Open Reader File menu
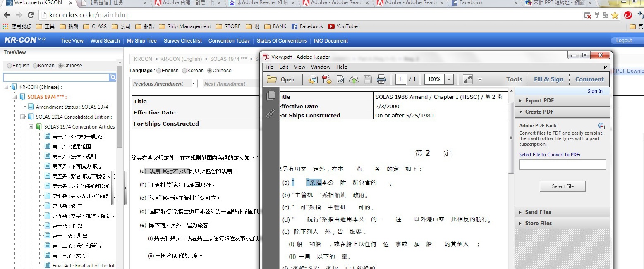 (269, 67)
